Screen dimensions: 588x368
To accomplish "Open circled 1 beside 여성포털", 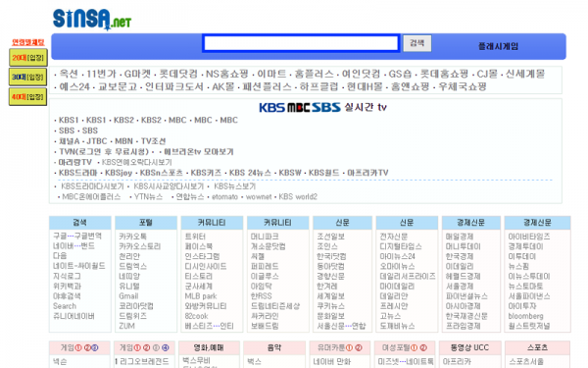I will [415, 347].
